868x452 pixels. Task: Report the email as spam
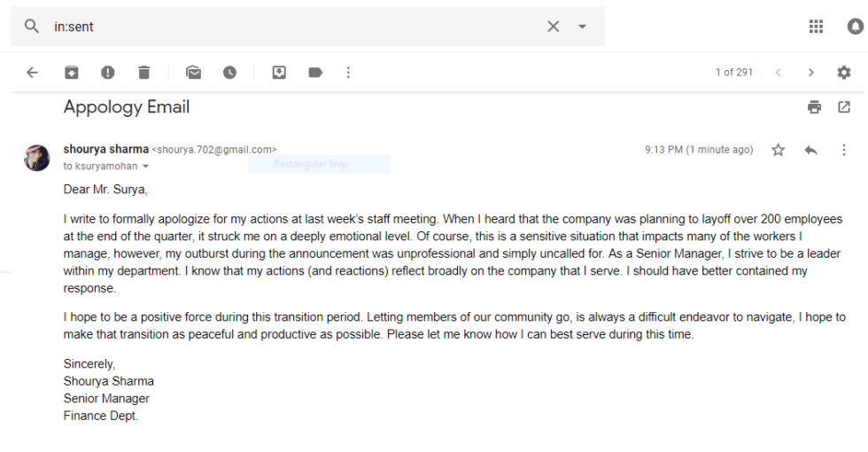click(107, 73)
